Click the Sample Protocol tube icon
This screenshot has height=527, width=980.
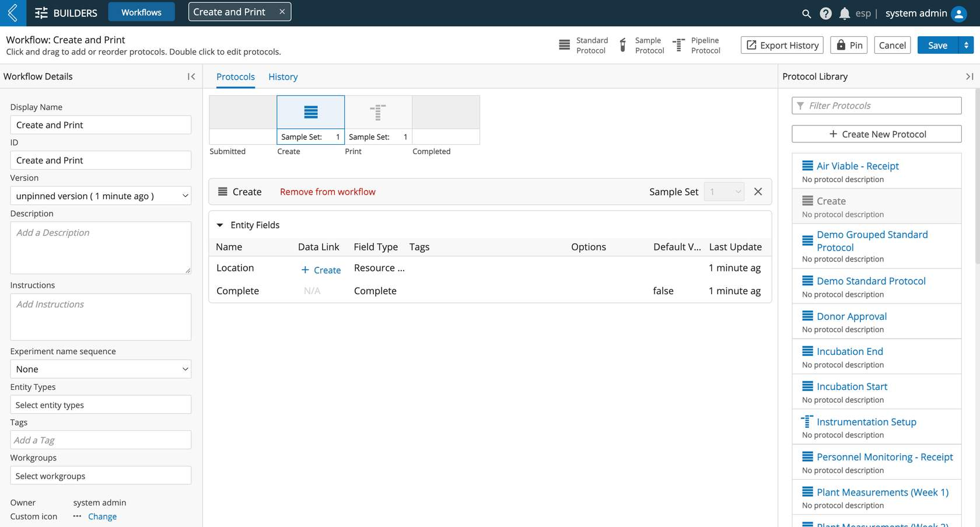coord(623,45)
